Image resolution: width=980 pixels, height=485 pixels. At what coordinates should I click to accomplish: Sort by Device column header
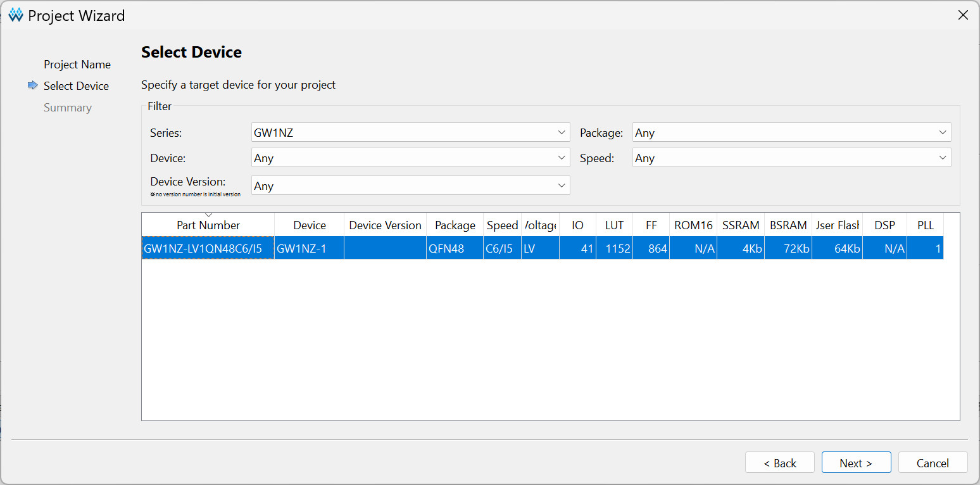point(310,225)
